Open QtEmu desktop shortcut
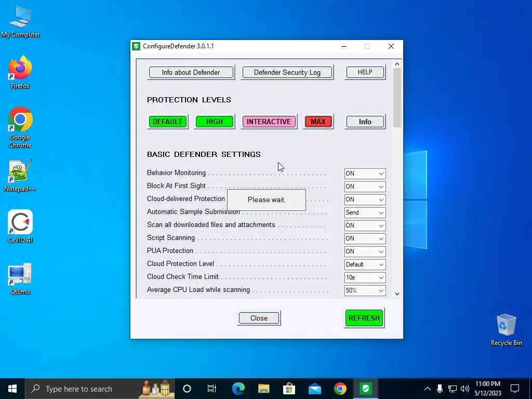532x399 pixels. click(20, 278)
